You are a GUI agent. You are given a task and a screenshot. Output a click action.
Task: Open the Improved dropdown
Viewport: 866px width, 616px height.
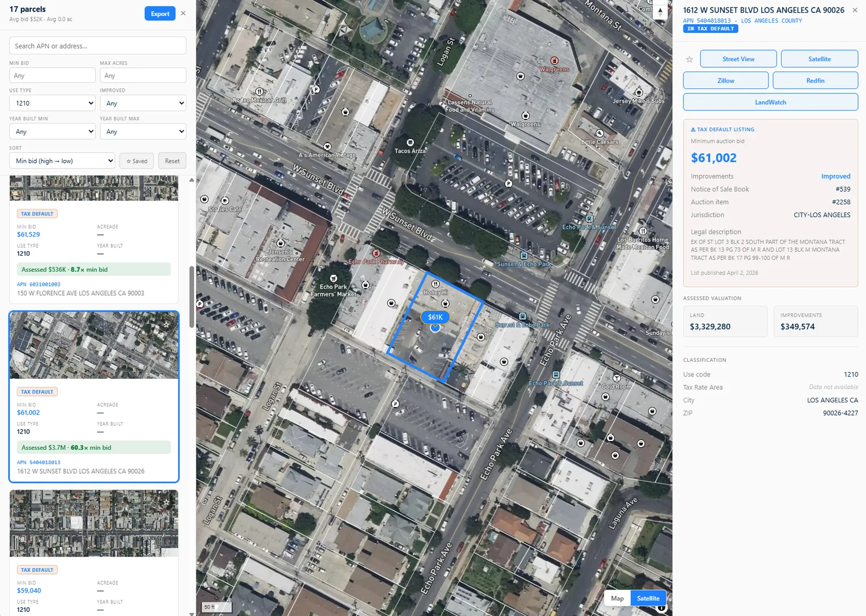(x=143, y=103)
